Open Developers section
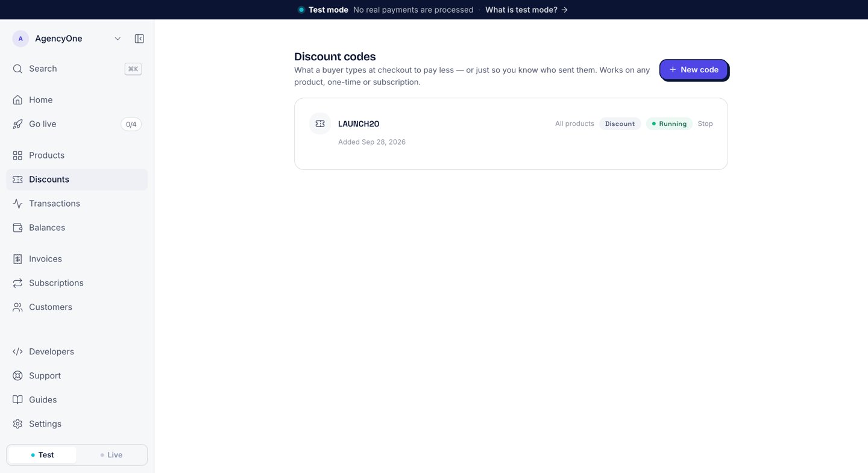The width and height of the screenshot is (868, 473). pyautogui.click(x=77, y=352)
